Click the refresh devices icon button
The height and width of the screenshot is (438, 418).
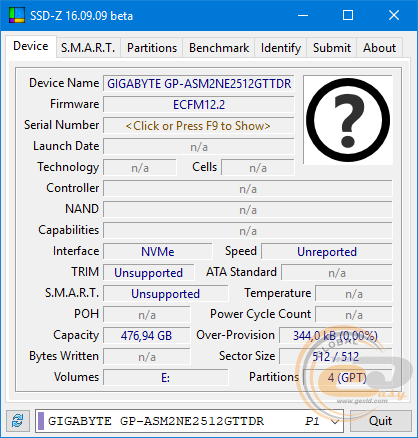click(x=17, y=421)
